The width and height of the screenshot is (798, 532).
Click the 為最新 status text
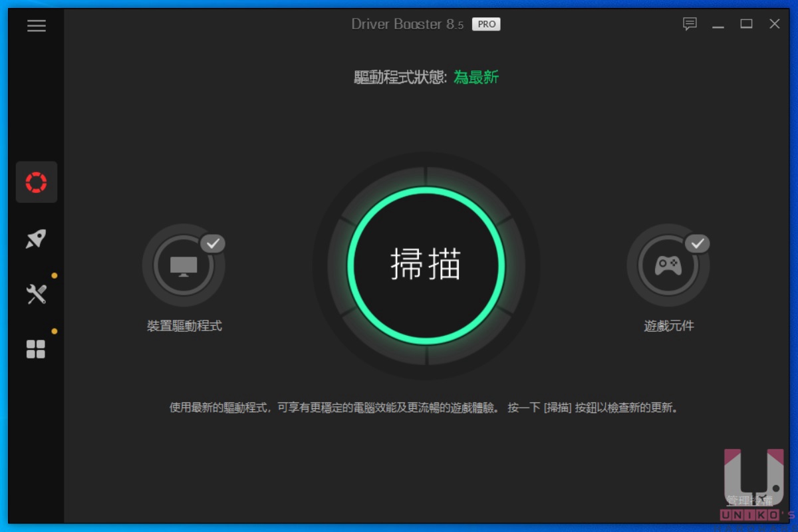click(x=476, y=77)
